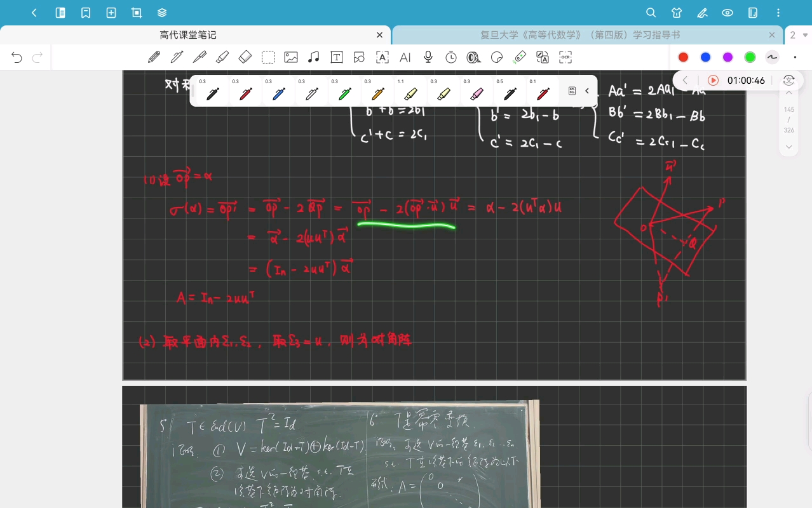Viewport: 812px width, 508px height.
Task: Select the lasso selection tool
Action: tap(268, 57)
